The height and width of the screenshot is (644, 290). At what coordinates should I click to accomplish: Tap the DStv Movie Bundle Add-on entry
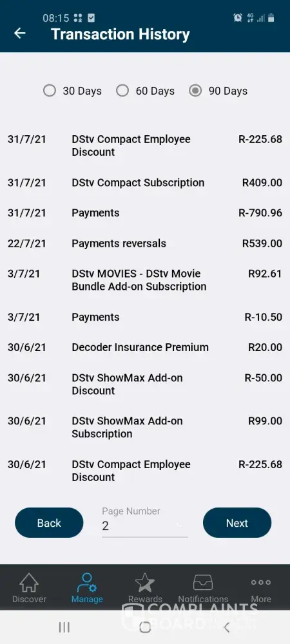tap(145, 280)
